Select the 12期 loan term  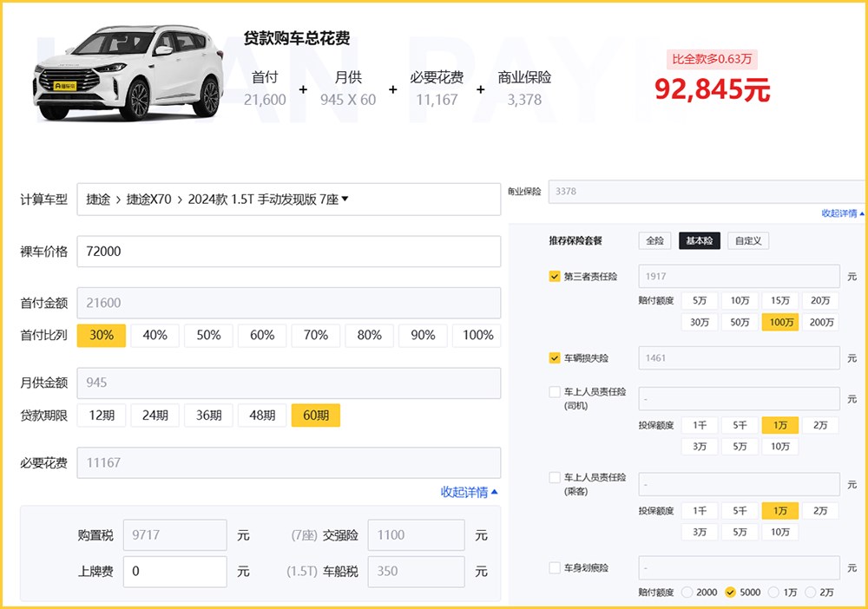102,416
